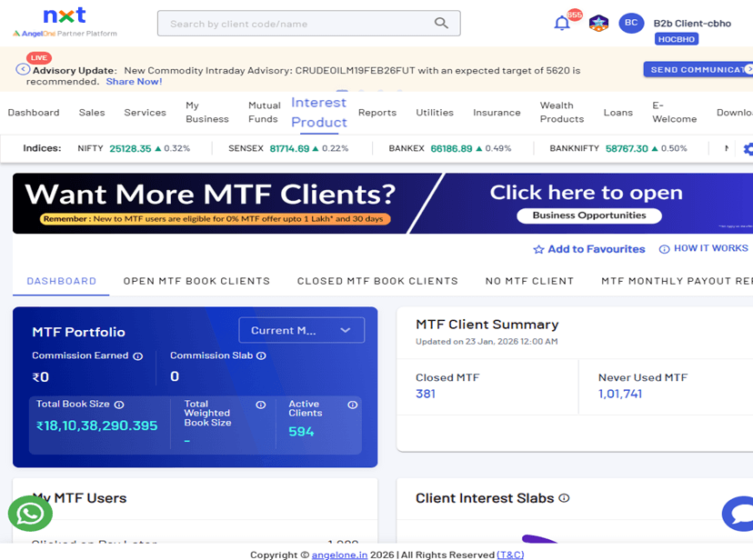This screenshot has width=753, height=560.
Task: Open the angelone.in footer link
Action: tap(339, 555)
